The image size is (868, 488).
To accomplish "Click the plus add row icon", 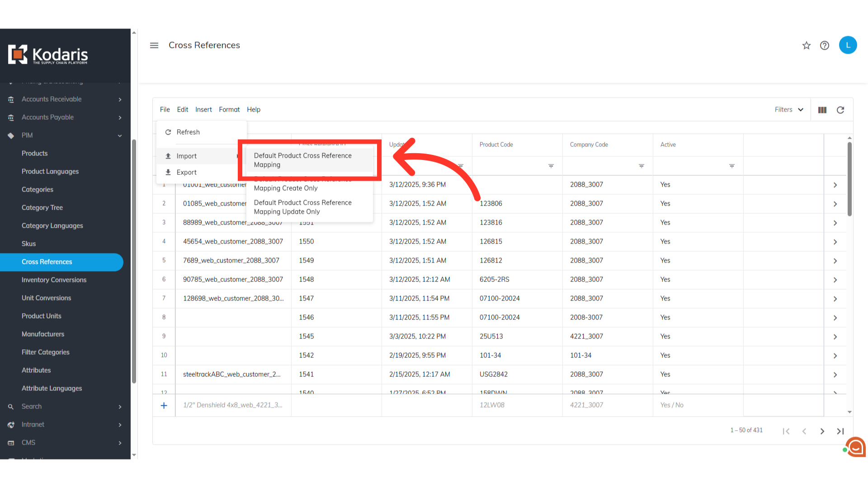I will click(164, 405).
